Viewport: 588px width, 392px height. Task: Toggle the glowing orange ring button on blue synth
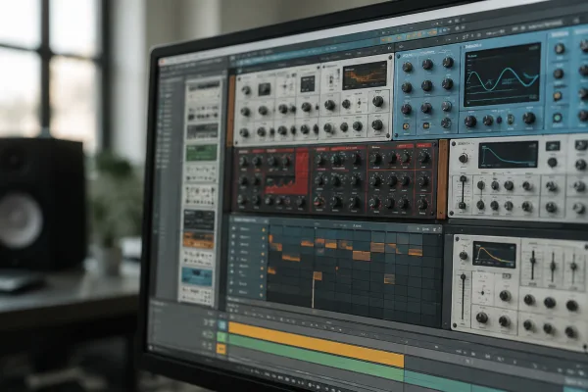(406, 126)
